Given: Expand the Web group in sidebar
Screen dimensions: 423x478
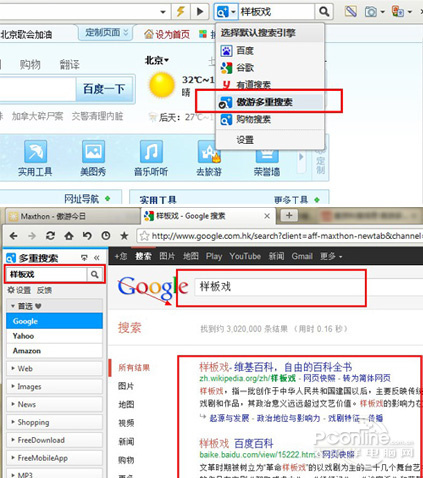Looking at the screenshot, I should 54,369.
